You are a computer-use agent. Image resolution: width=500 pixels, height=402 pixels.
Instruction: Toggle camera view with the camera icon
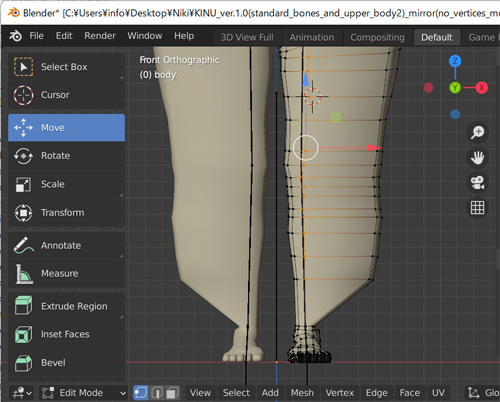pyautogui.click(x=477, y=183)
